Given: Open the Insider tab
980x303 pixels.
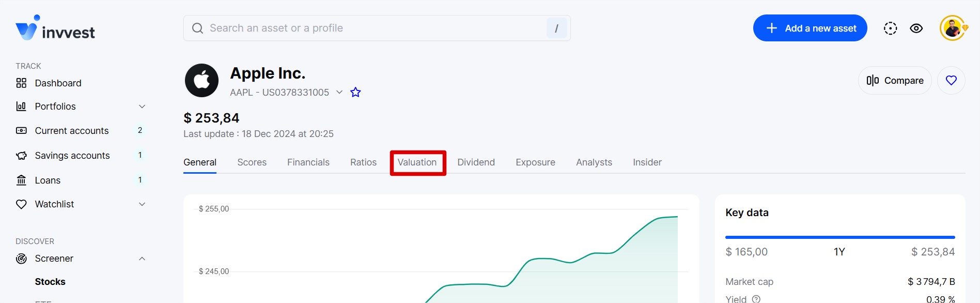Looking at the screenshot, I should click(x=647, y=162).
